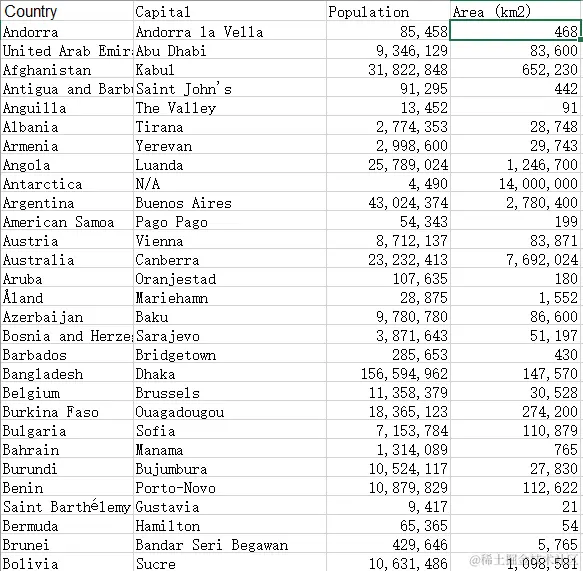Select the Australia cell
583x571 pixels.
click(x=67, y=258)
